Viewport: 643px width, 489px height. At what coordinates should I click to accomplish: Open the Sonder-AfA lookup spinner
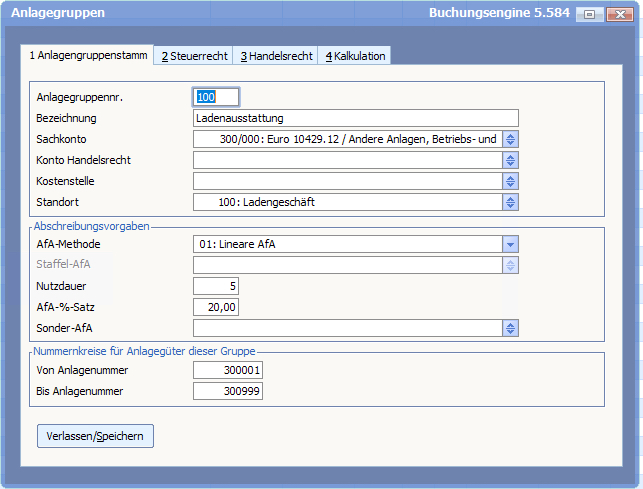pyautogui.click(x=511, y=328)
